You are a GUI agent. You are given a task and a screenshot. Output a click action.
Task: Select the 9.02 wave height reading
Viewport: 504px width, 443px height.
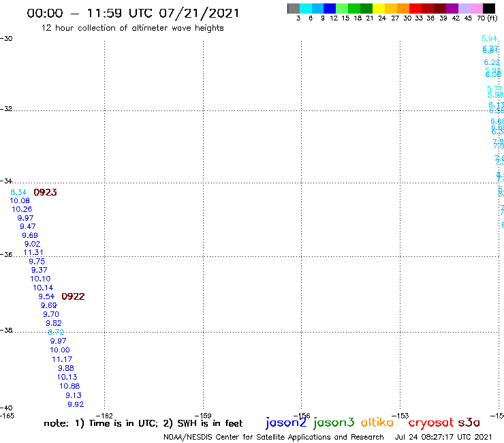(x=32, y=244)
